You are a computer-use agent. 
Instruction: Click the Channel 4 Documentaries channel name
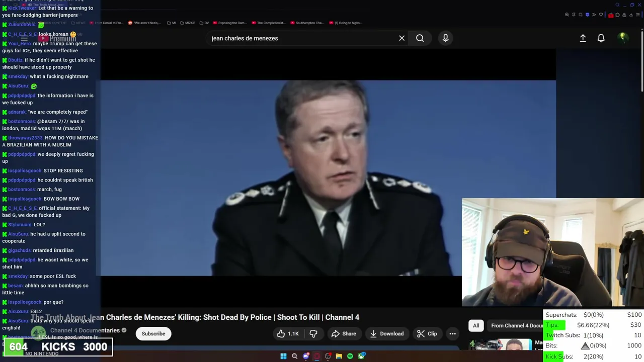click(x=85, y=330)
